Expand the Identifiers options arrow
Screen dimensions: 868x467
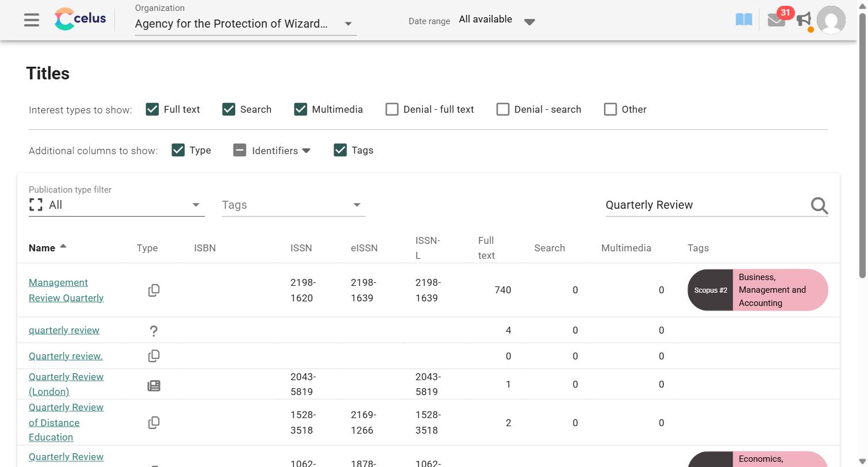tap(307, 151)
